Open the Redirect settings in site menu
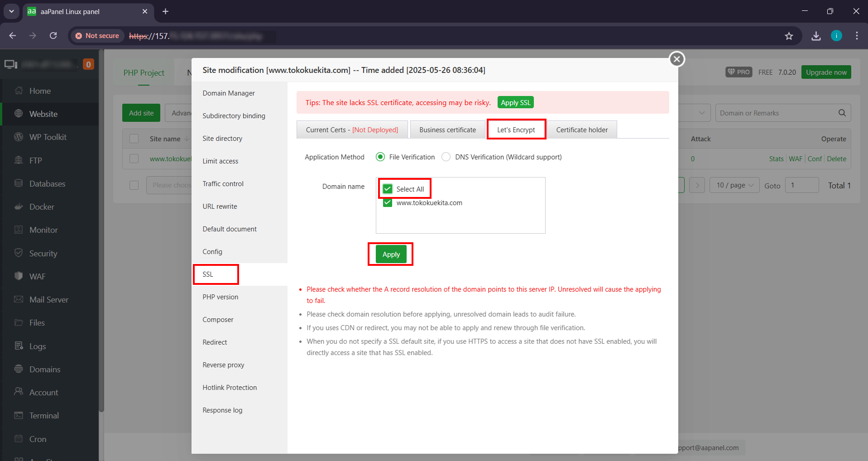The width and height of the screenshot is (868, 461). click(214, 342)
